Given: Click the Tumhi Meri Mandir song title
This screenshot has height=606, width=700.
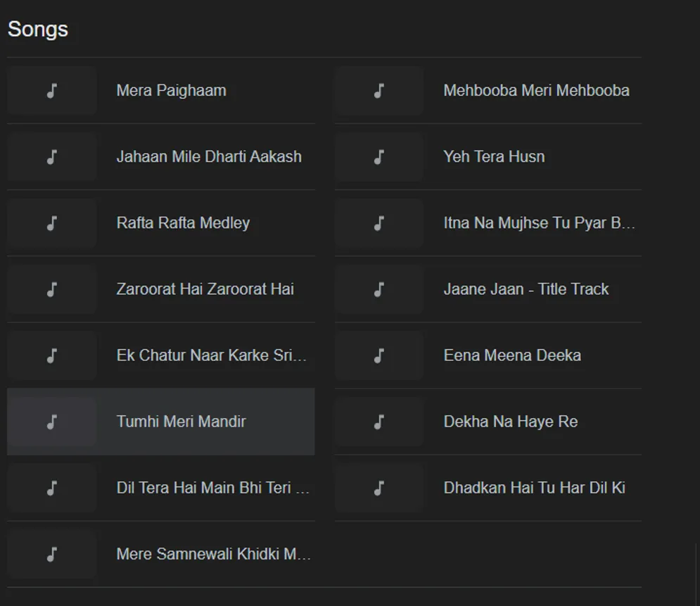Looking at the screenshot, I should coord(181,422).
